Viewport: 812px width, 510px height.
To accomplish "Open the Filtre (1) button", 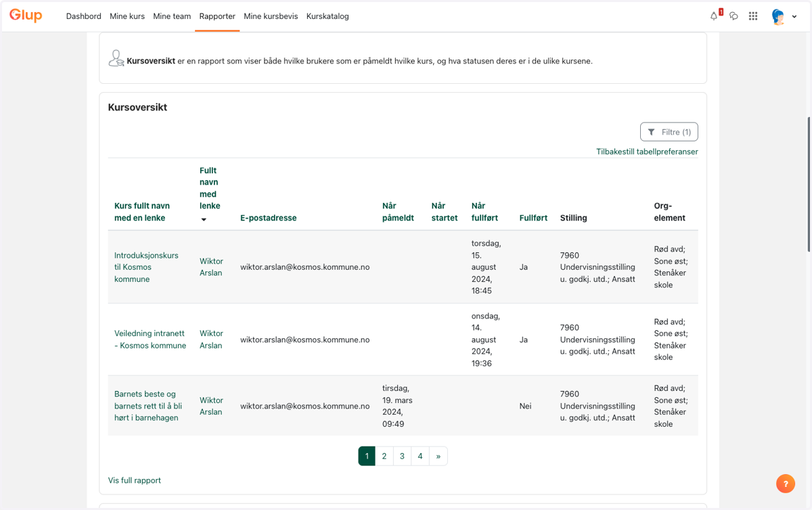I will coord(669,132).
